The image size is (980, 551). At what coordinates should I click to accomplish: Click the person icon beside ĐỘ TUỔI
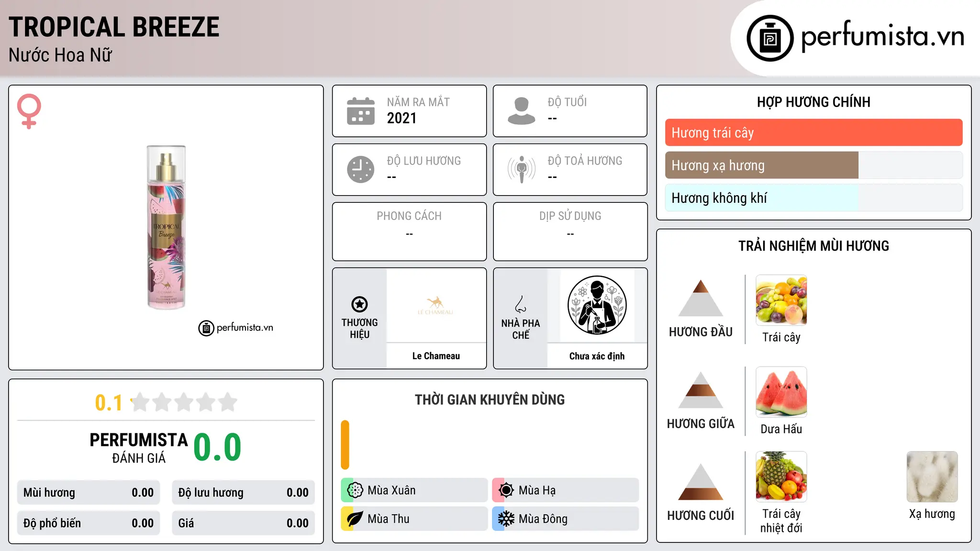click(x=521, y=111)
